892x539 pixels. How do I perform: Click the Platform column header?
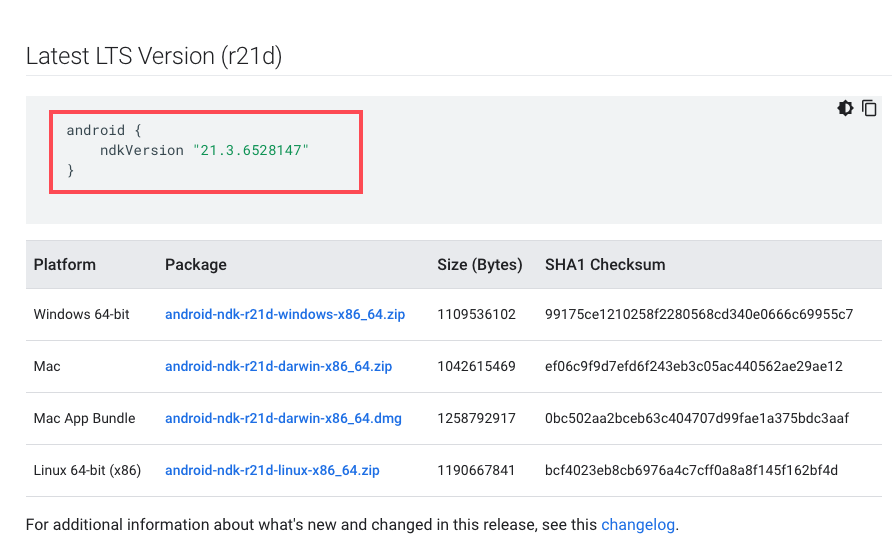(65, 265)
